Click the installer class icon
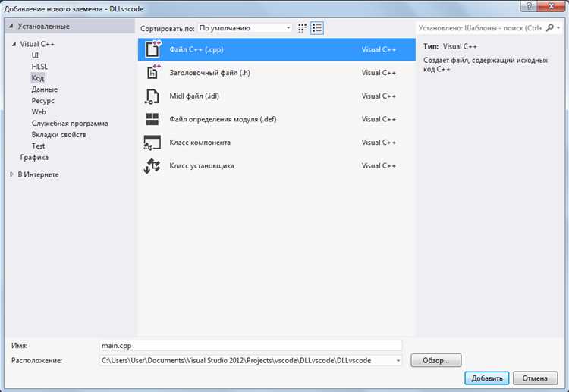Screen dimensions: 569x392 (152, 166)
